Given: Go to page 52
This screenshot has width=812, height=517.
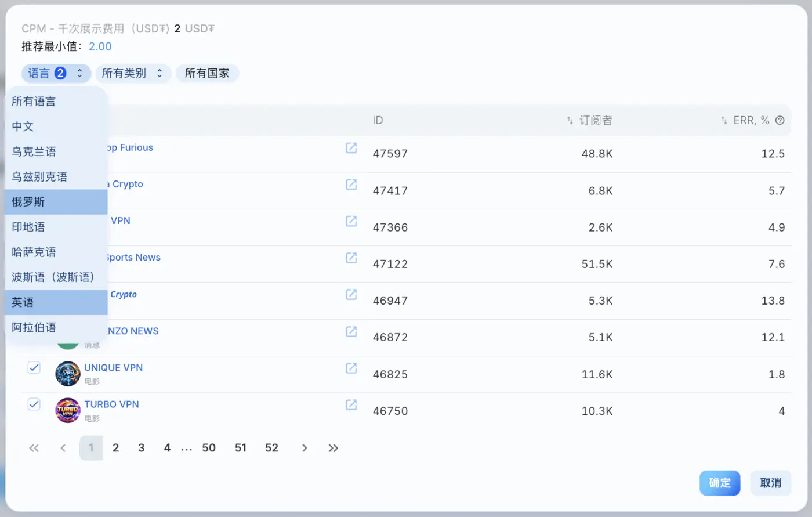Looking at the screenshot, I should tap(271, 448).
